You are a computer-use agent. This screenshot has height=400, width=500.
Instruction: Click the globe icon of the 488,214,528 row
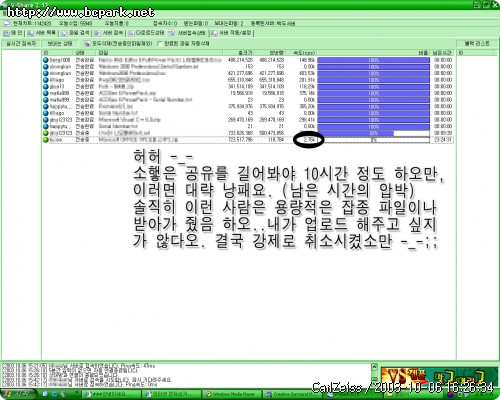(46, 60)
